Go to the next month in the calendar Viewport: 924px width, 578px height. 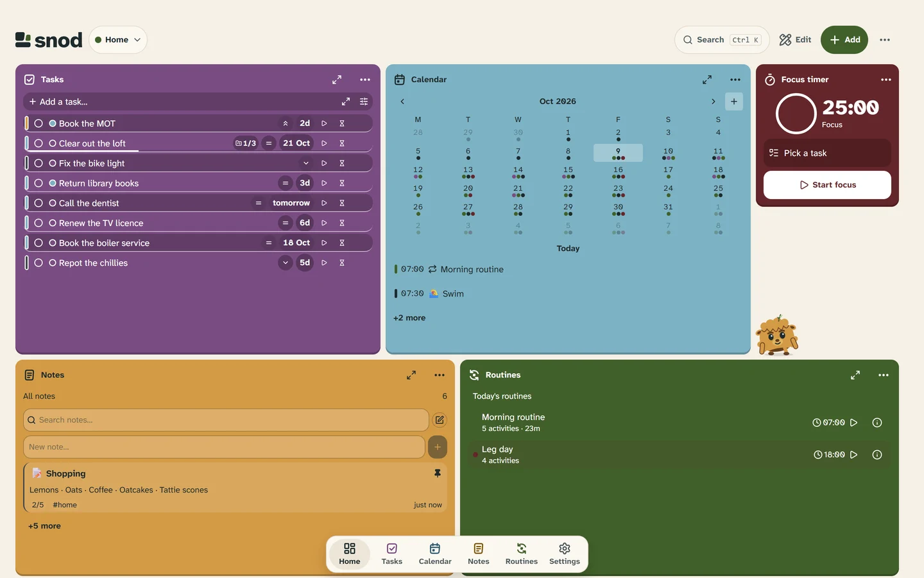713,101
